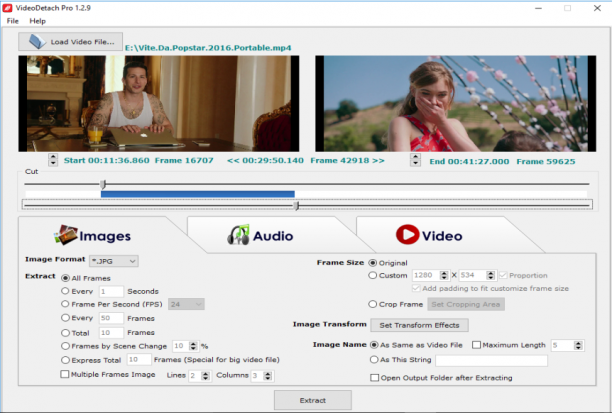Close the VideoDetach Pro window
Image resolution: width=612 pixels, height=413 pixels.
[597, 8]
